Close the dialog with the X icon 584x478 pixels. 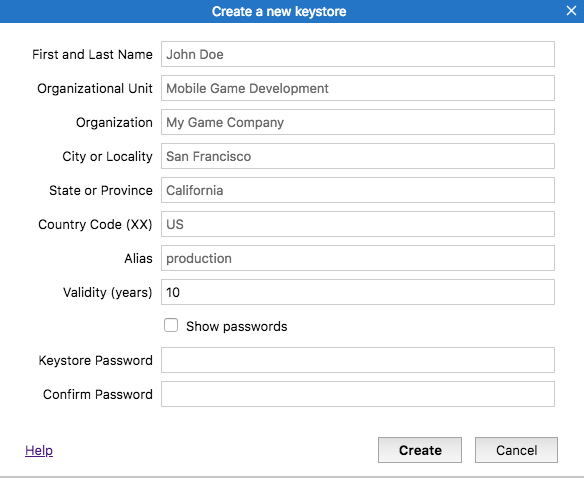click(x=571, y=11)
